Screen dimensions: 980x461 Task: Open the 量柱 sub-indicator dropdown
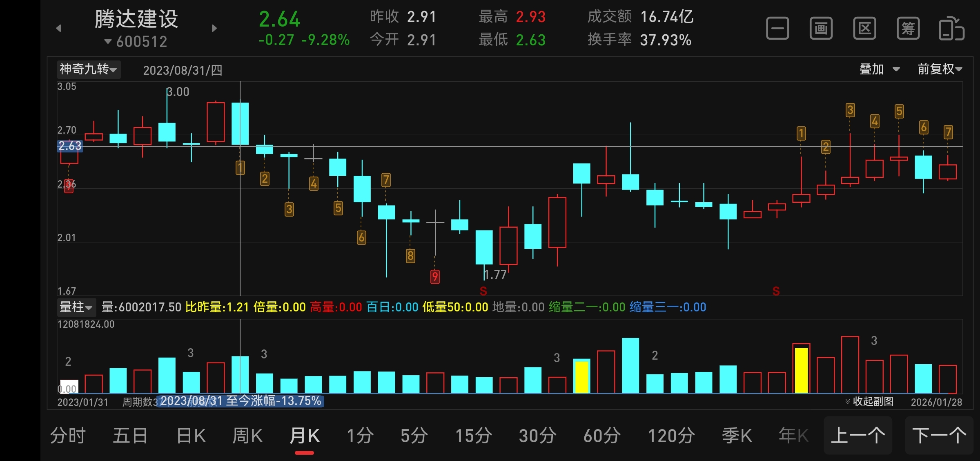click(x=76, y=307)
